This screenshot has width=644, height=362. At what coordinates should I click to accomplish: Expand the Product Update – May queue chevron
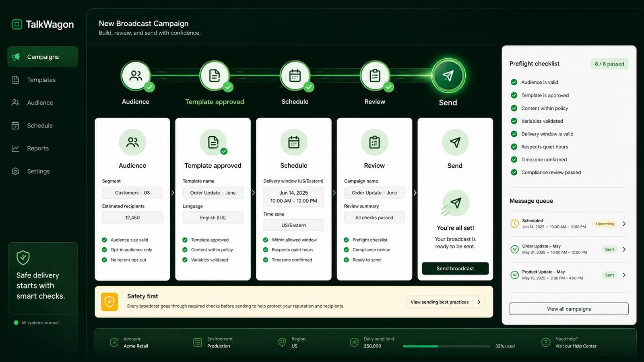[x=624, y=275]
